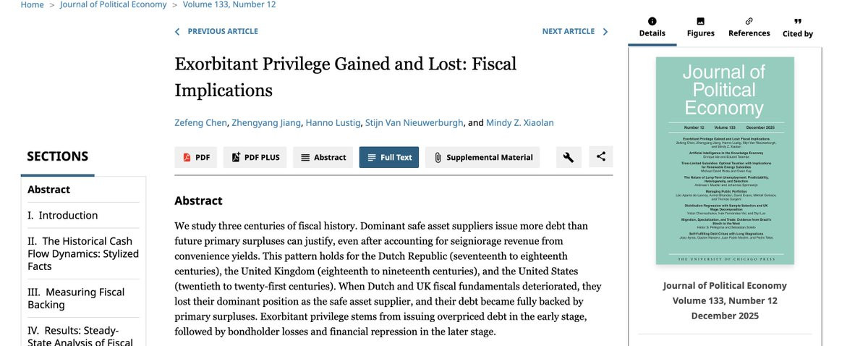The image size is (868, 346).
Task: Switch to the Abstract view button
Action: pos(323,157)
